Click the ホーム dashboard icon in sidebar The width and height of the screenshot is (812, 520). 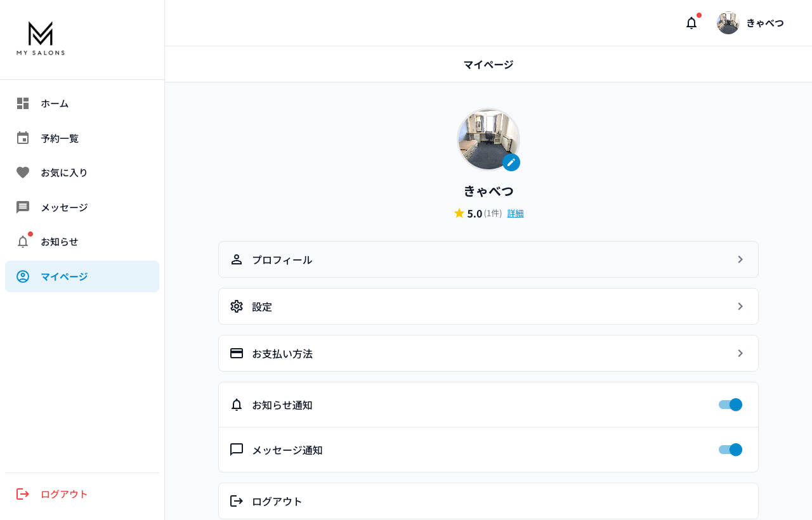(x=23, y=103)
